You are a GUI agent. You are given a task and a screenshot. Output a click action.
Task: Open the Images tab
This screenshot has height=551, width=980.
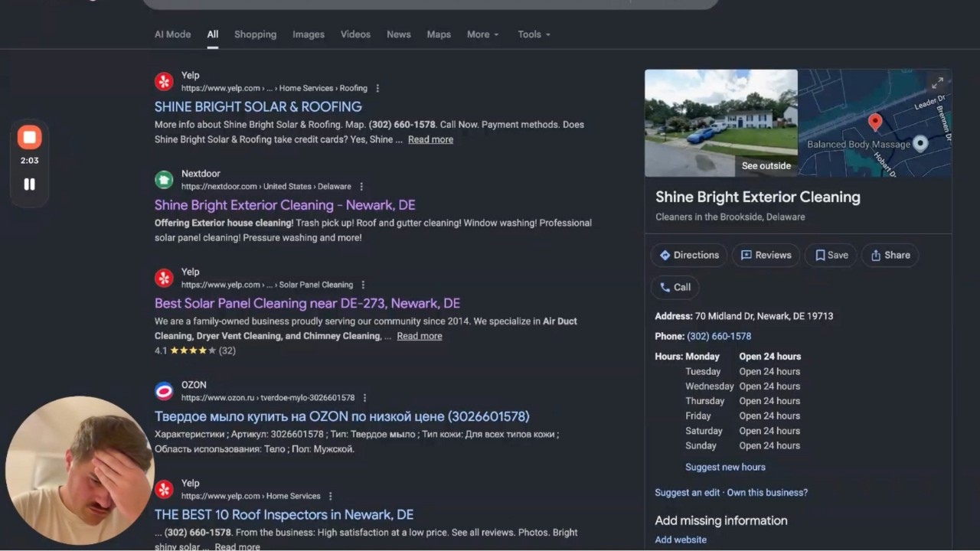point(309,34)
